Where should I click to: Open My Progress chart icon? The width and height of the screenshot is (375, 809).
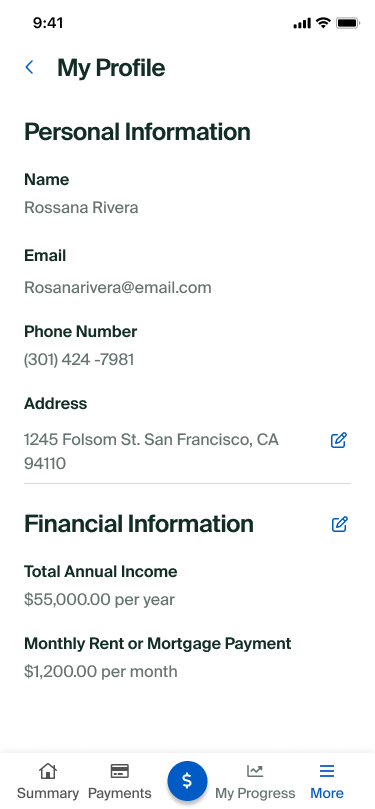click(255, 771)
